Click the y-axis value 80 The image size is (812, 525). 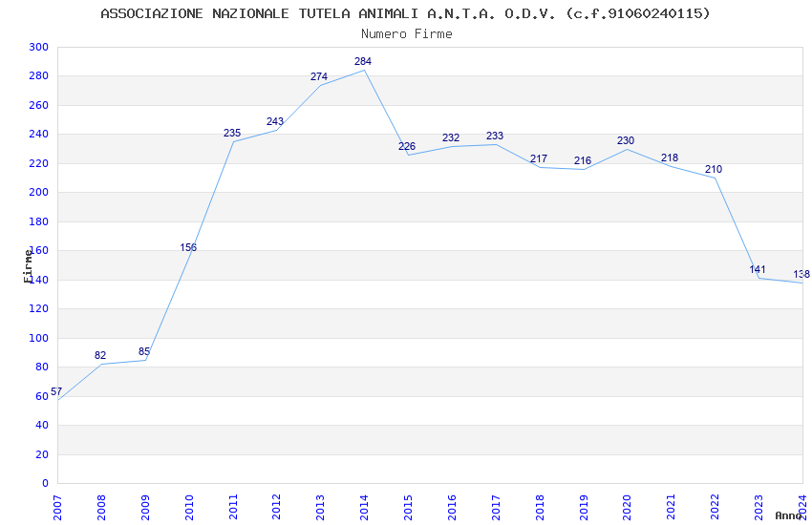(x=42, y=367)
